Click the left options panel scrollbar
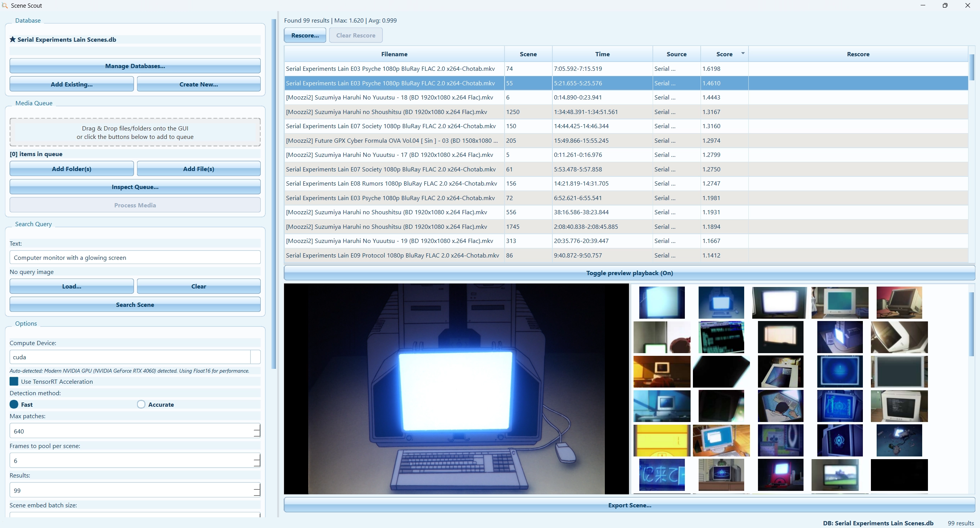This screenshot has height=528, width=980. (x=274, y=194)
